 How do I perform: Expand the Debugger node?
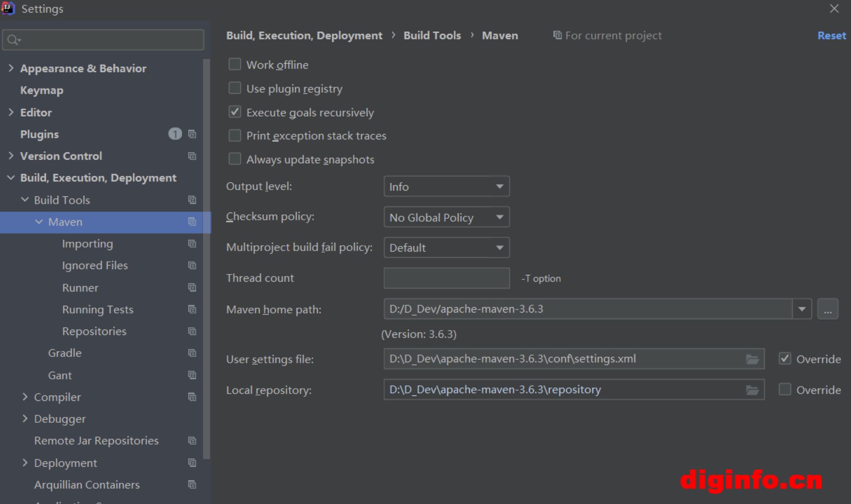tap(25, 419)
